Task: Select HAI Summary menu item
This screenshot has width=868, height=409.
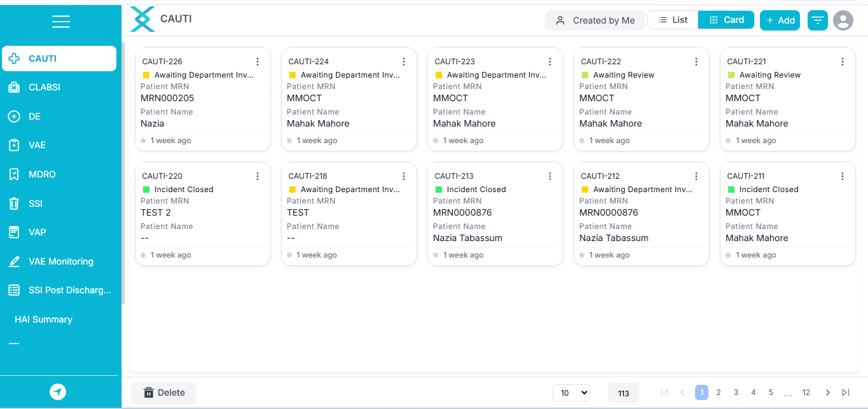Action: coord(43,319)
